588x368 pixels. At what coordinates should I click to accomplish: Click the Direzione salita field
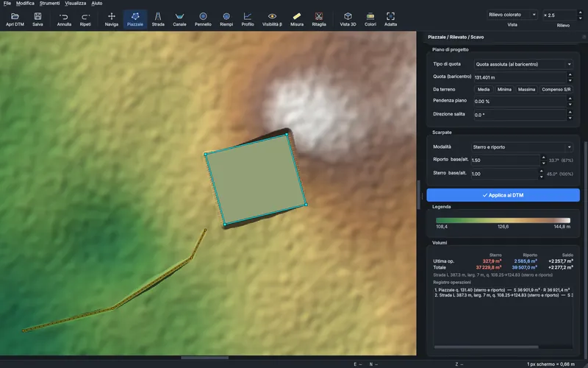(520, 115)
